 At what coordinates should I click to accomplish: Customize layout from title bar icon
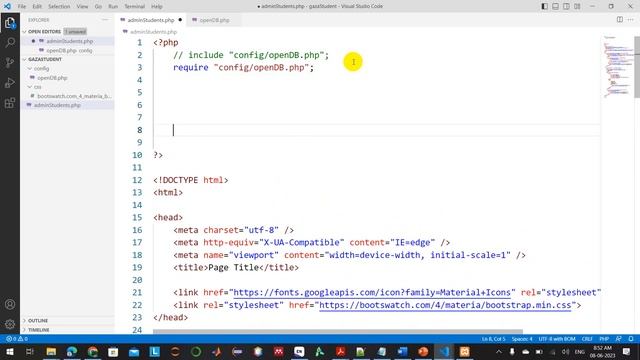click(x=577, y=6)
